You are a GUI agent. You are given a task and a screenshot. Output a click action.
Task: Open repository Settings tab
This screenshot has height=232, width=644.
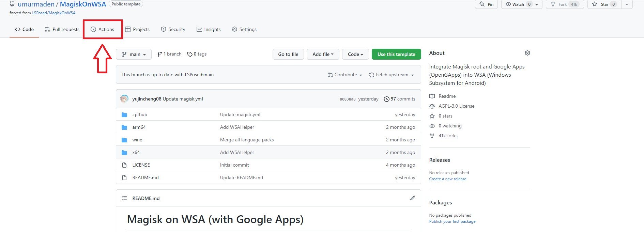point(244,29)
